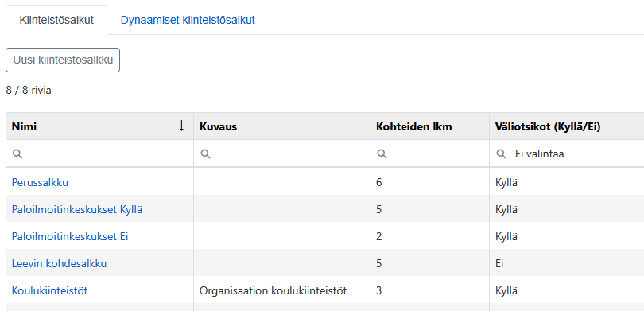Open the Leevin kohdesalkku link

[x=59, y=263]
